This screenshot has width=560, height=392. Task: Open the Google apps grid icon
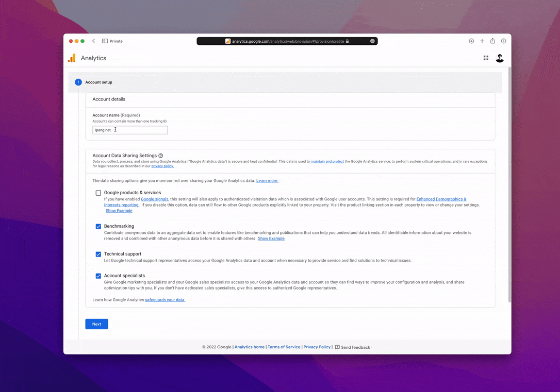pyautogui.click(x=486, y=58)
